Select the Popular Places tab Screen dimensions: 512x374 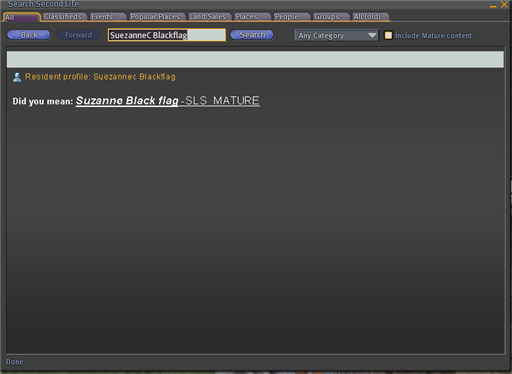(156, 17)
